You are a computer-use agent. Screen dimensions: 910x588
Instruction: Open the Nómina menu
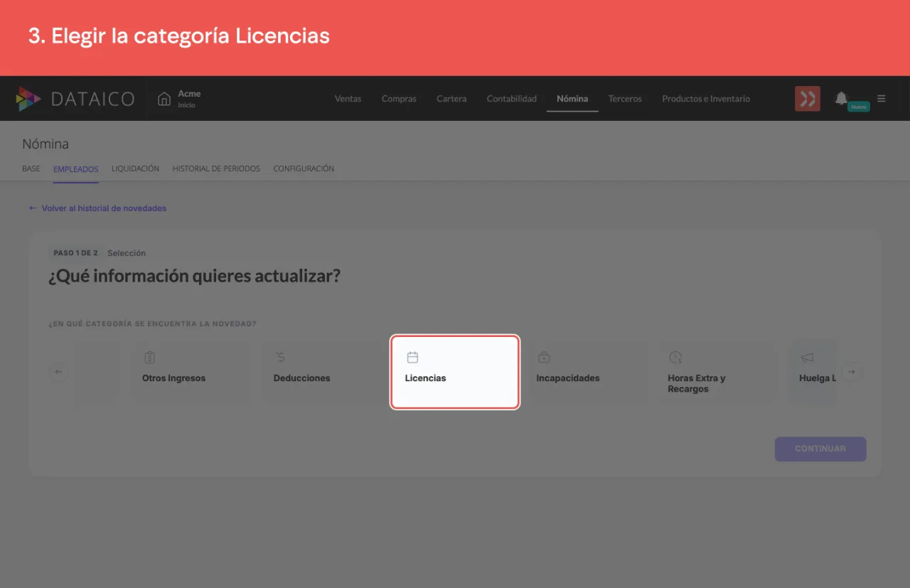(x=572, y=99)
